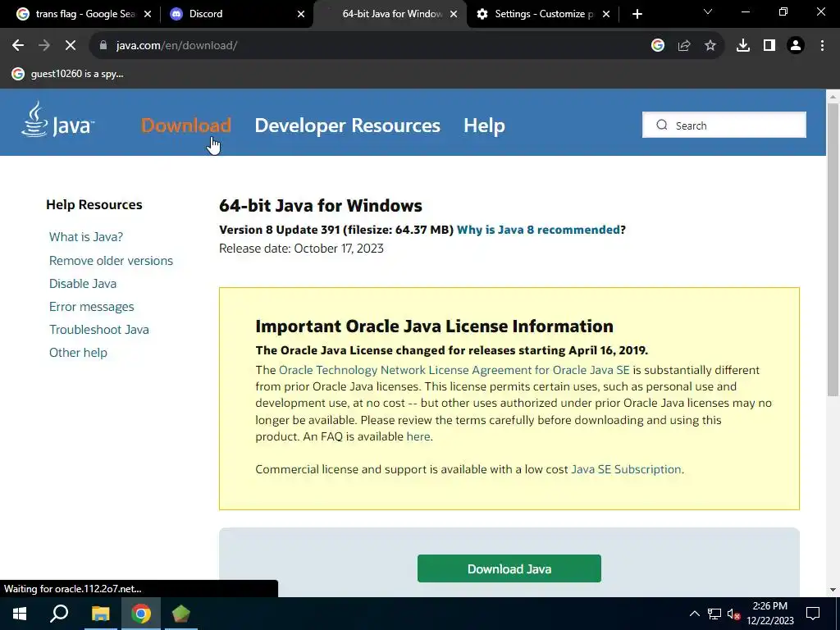The height and width of the screenshot is (630, 840).
Task: Open What is Java? link
Action: 86,237
